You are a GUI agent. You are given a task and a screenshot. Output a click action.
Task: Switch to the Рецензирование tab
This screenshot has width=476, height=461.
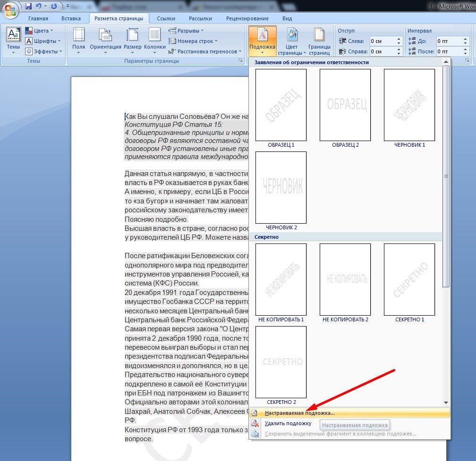(247, 18)
